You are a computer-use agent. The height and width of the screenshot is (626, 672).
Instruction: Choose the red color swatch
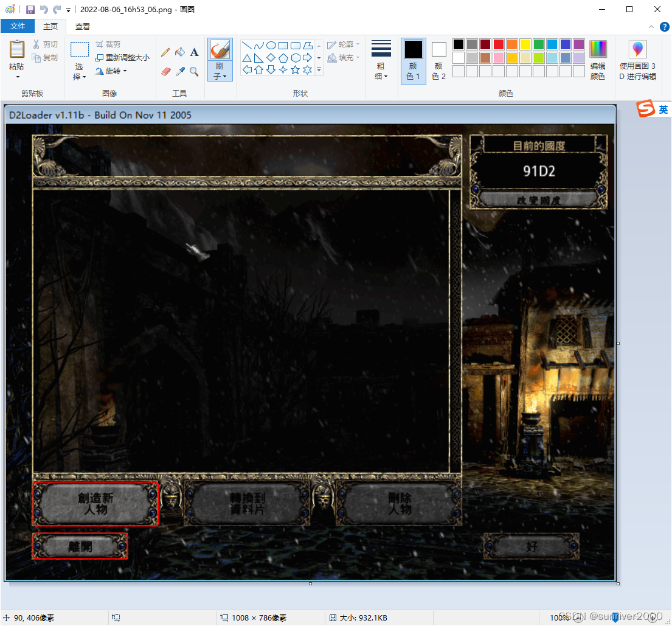pos(499,44)
